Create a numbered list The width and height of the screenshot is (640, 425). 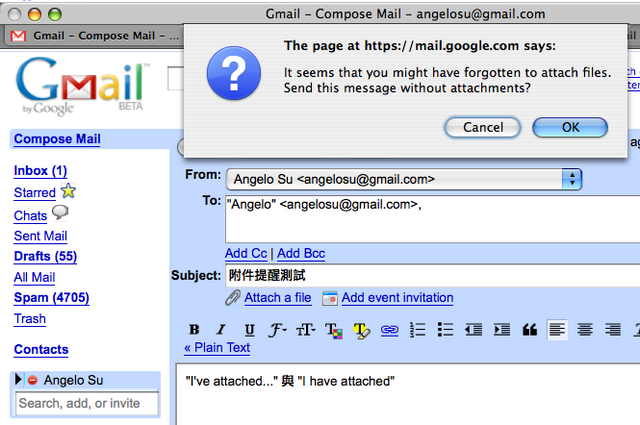418,329
